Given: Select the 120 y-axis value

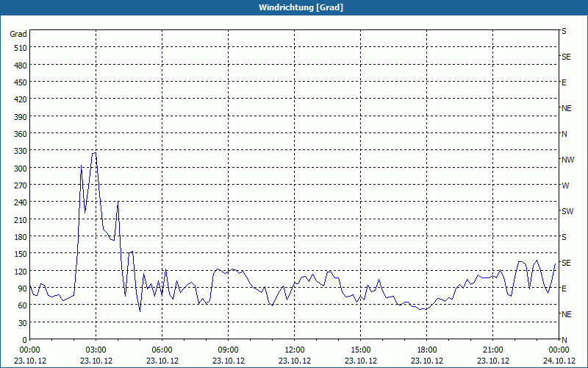Looking at the screenshot, I should coord(21,272).
